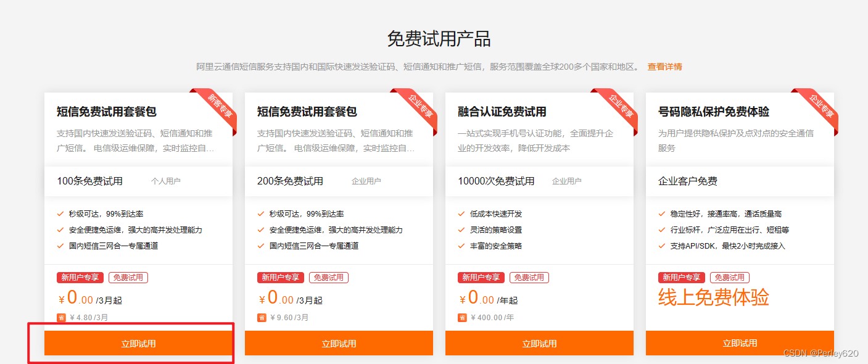Image resolution: width=868 pixels, height=364 pixels.
Task: Click 新用户专享 tag on 号码隐私保护 card
Action: click(x=682, y=278)
